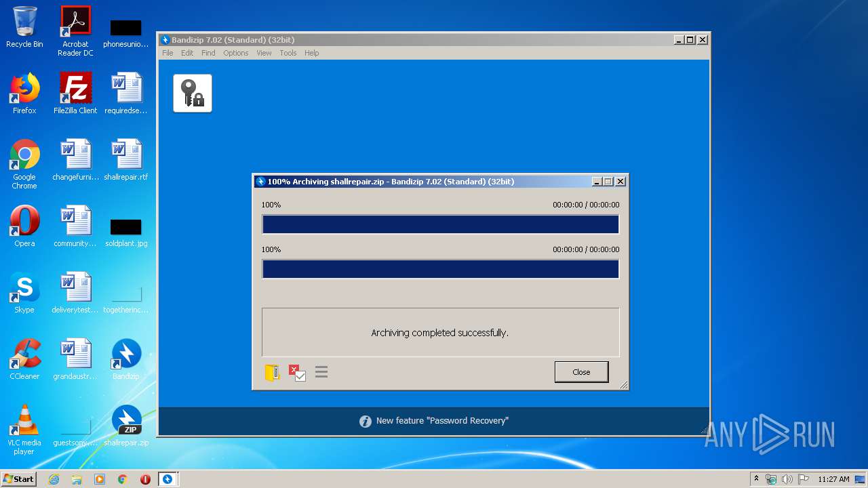This screenshot has width=868, height=488.
Task: Switch to Bandizip taskbar button
Action: click(168, 479)
